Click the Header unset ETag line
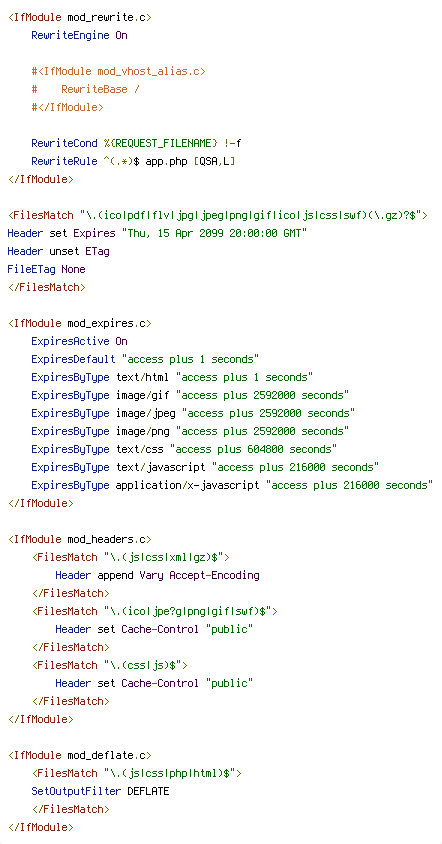442x844 pixels. pyautogui.click(x=59, y=251)
